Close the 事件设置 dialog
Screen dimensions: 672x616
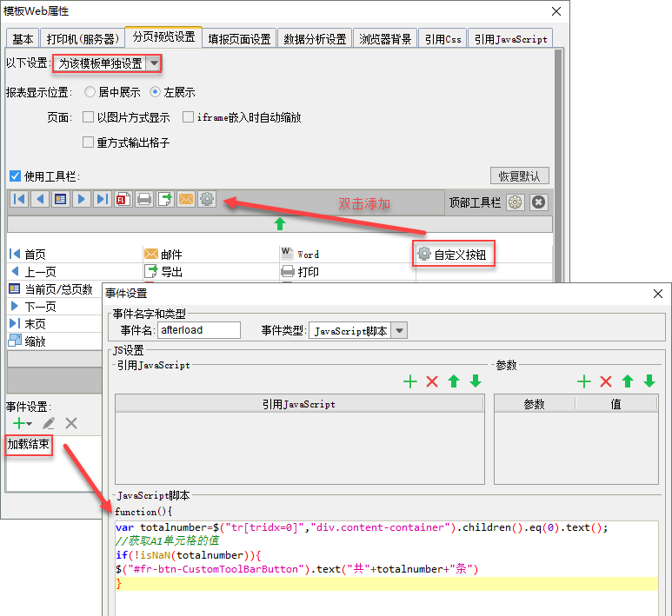point(658,294)
